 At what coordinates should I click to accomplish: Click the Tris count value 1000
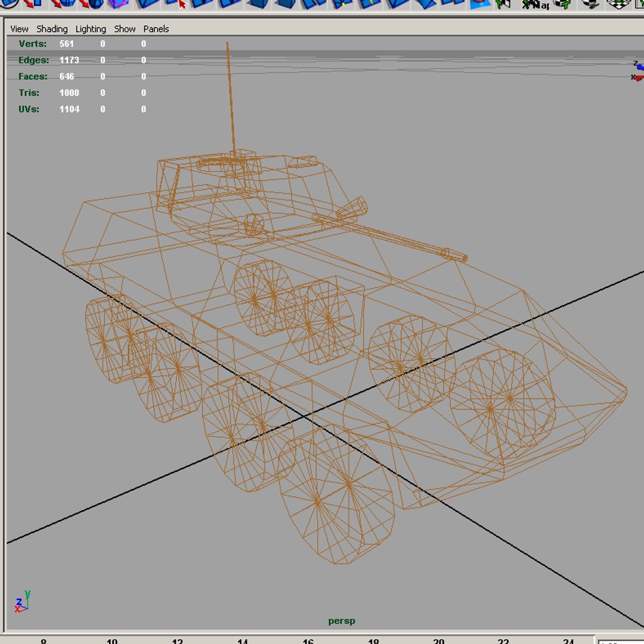pos(69,93)
